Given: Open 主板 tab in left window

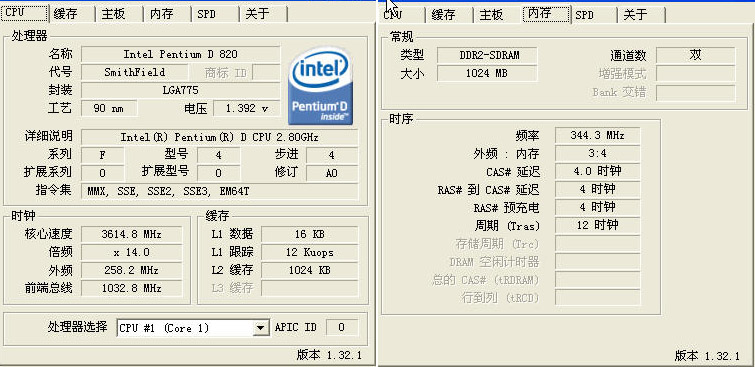Looking at the screenshot, I should tap(119, 14).
